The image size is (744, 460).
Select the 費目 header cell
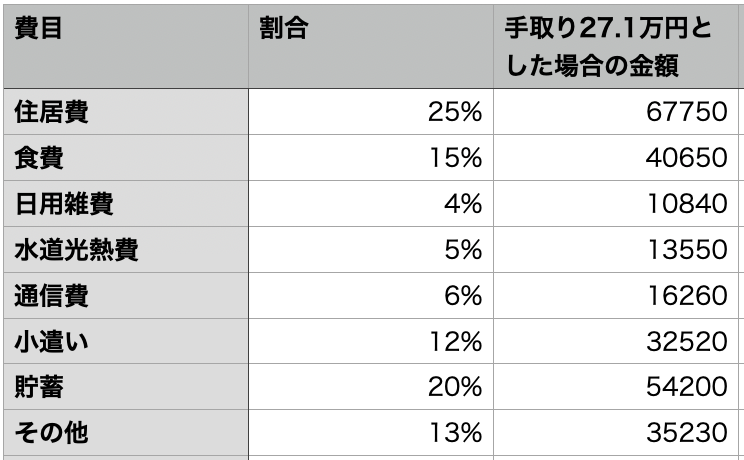(126, 46)
